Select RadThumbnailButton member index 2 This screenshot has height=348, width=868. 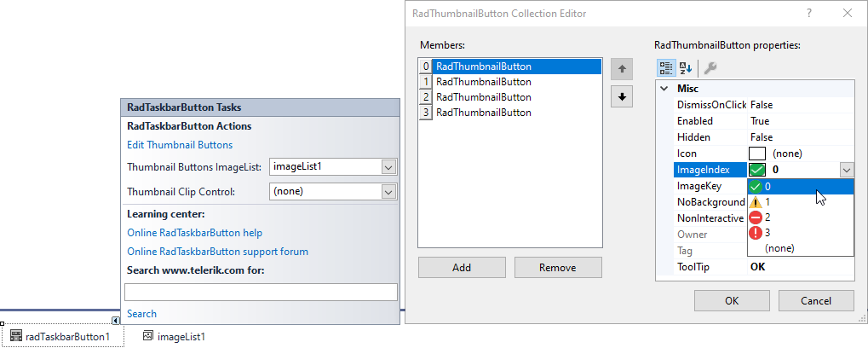coord(510,97)
